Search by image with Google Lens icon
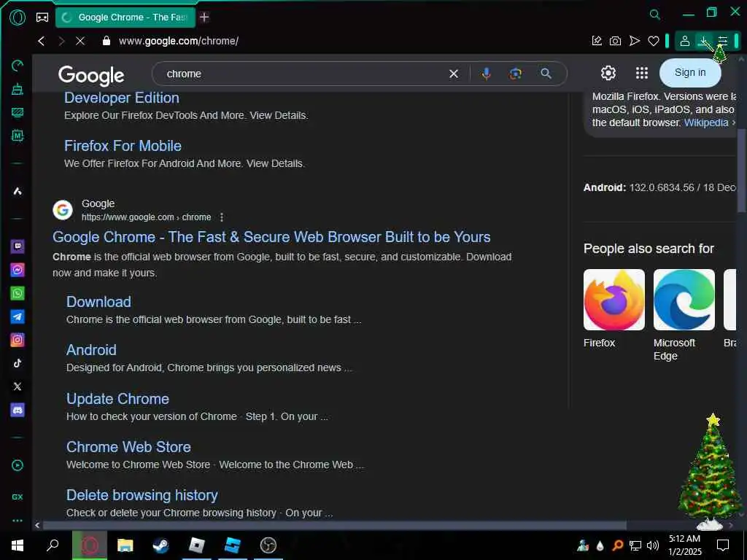The height and width of the screenshot is (560, 747). 516,74
